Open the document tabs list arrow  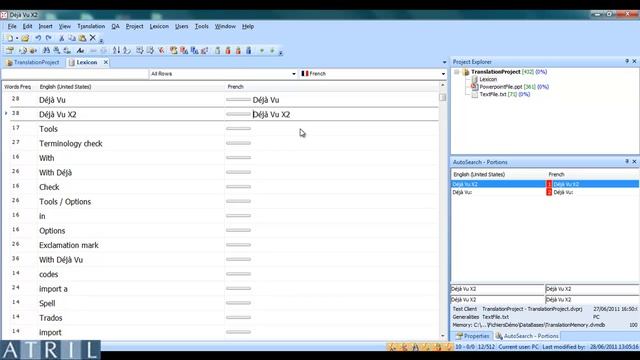[444, 62]
